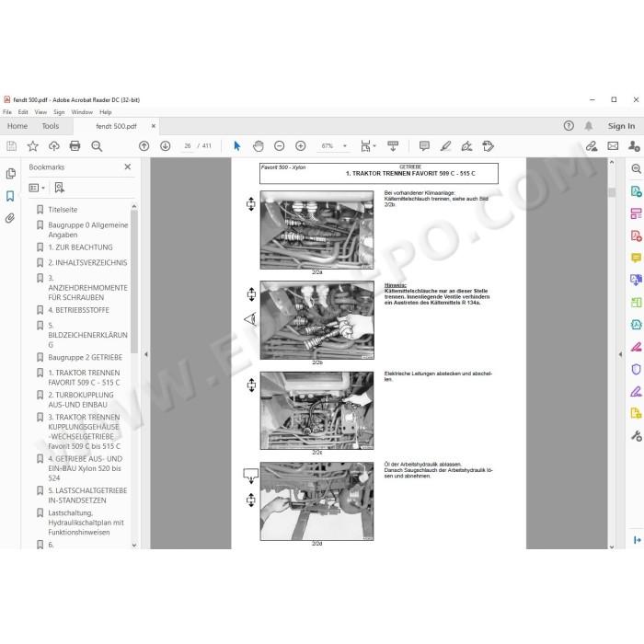
Task: Open the Window menu
Action: pos(82,111)
